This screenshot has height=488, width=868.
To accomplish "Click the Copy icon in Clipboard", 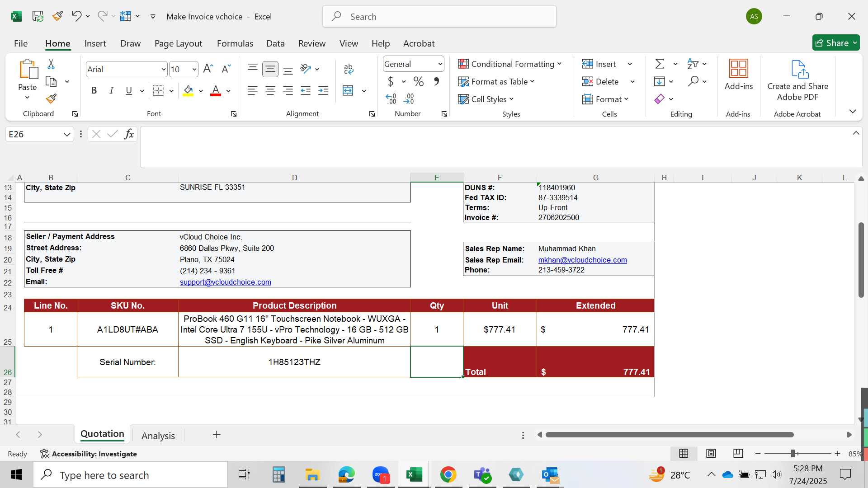I will (51, 81).
